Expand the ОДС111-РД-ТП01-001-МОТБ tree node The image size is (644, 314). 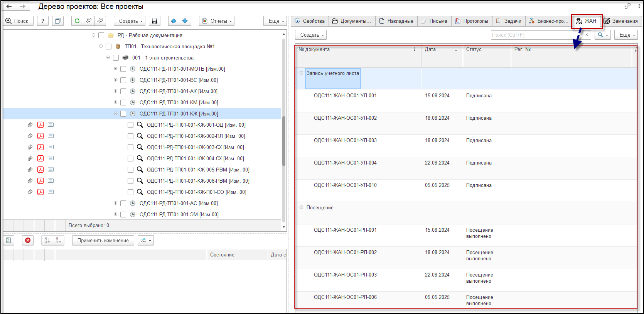click(x=115, y=69)
